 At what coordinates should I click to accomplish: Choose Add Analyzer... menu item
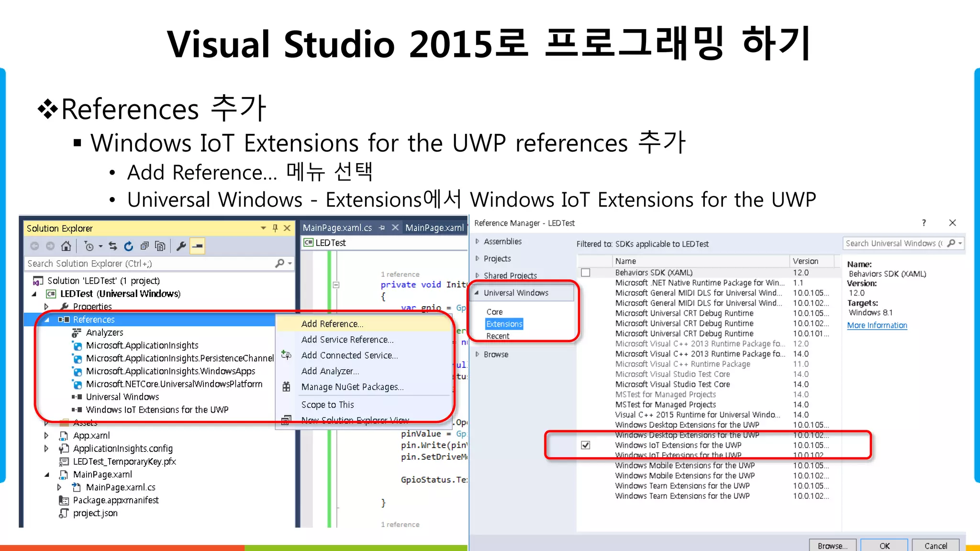pyautogui.click(x=364, y=371)
